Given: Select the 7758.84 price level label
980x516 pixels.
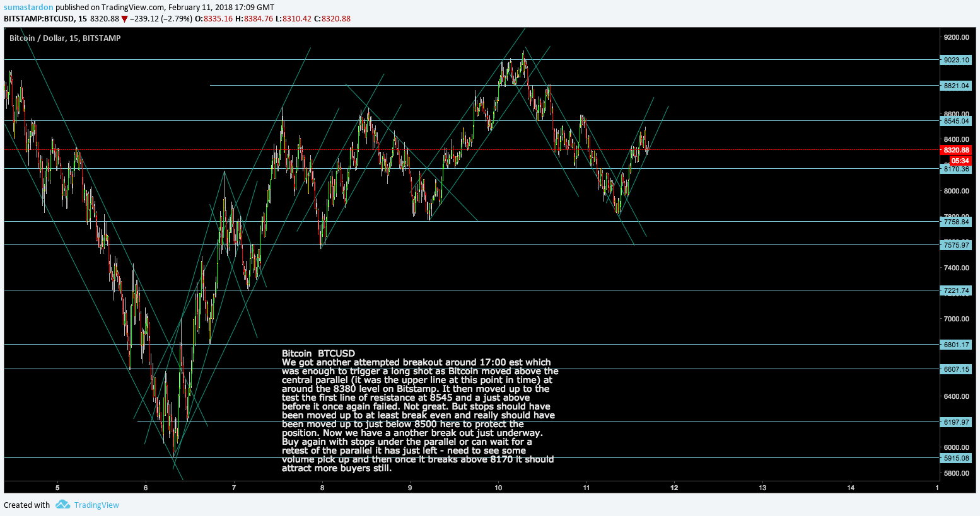Looking at the screenshot, I should 957,222.
